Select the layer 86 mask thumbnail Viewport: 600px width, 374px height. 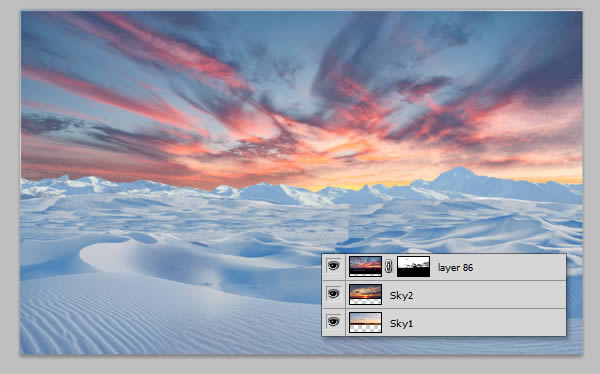[x=414, y=266]
